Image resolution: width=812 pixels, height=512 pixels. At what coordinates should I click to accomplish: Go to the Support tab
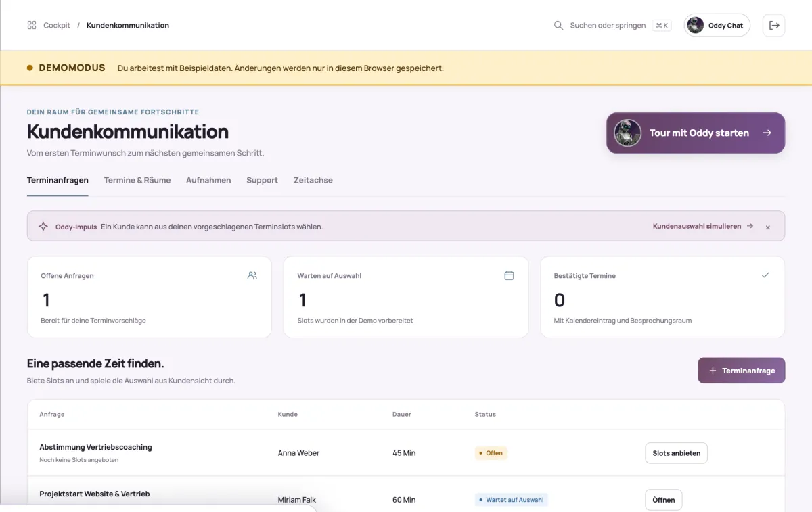(x=262, y=181)
